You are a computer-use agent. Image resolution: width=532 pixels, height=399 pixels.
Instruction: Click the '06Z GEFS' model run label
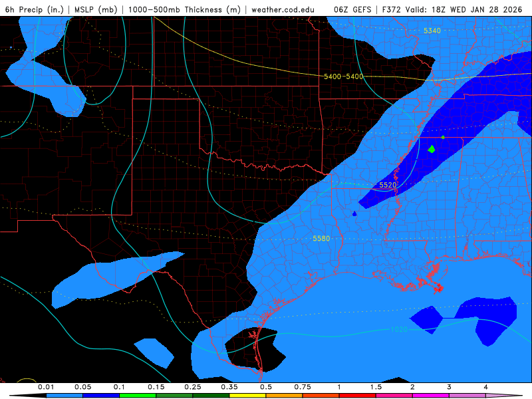click(x=352, y=9)
